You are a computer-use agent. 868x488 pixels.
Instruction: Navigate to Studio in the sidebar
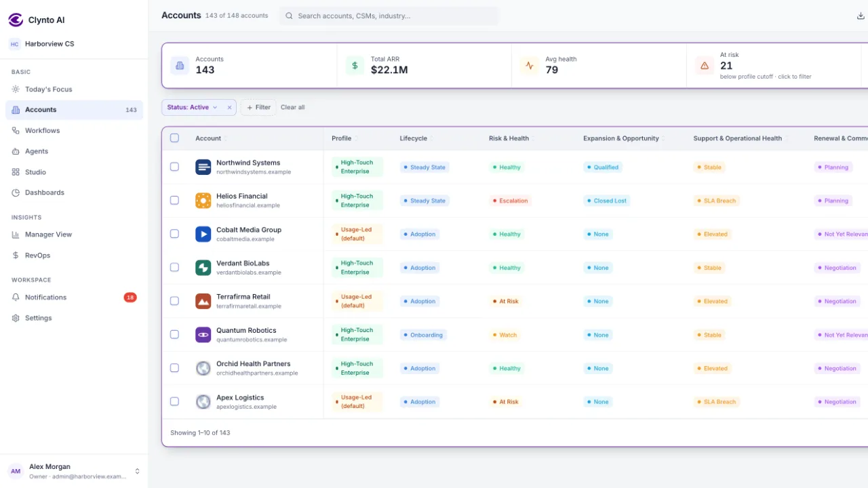(x=74, y=172)
